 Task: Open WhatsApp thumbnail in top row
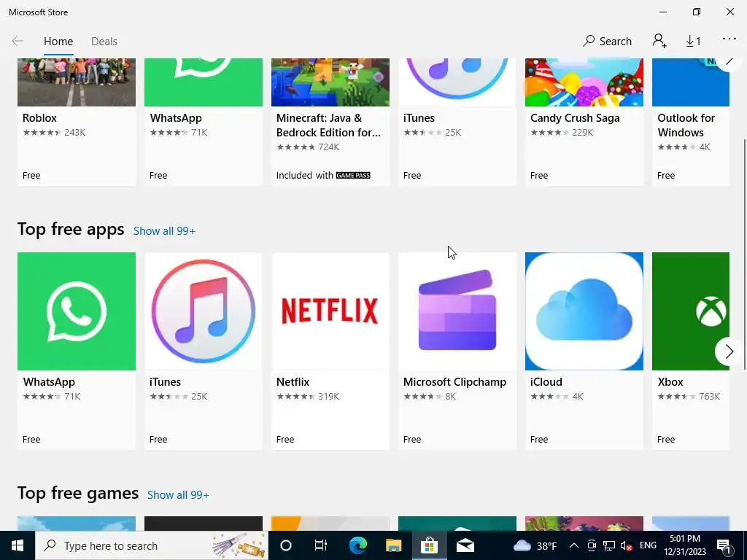[x=204, y=82]
